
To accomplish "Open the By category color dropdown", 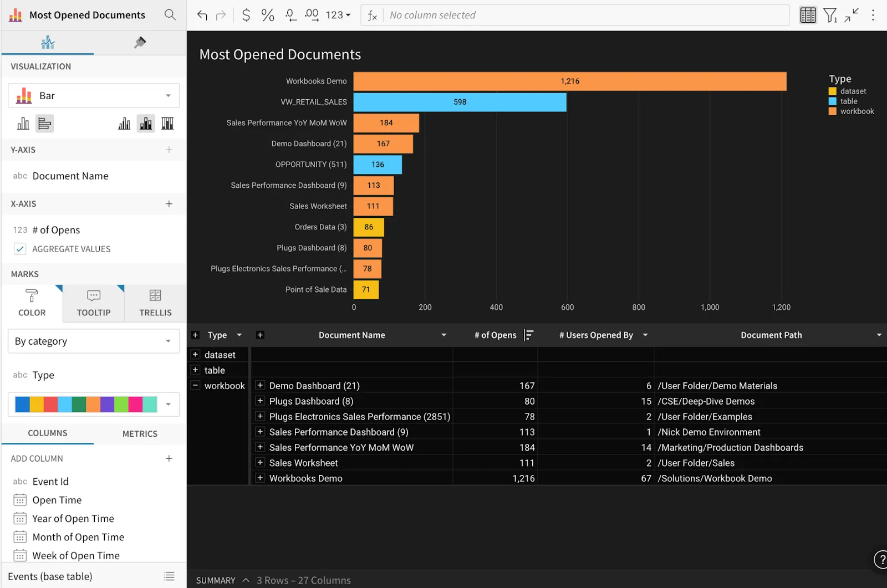I will pyautogui.click(x=94, y=341).
